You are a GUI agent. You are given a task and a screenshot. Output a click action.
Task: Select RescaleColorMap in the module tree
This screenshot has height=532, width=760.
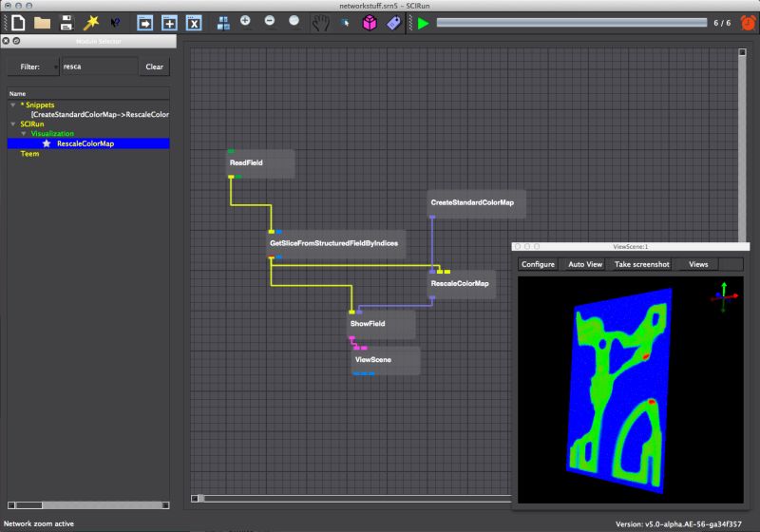click(85, 143)
